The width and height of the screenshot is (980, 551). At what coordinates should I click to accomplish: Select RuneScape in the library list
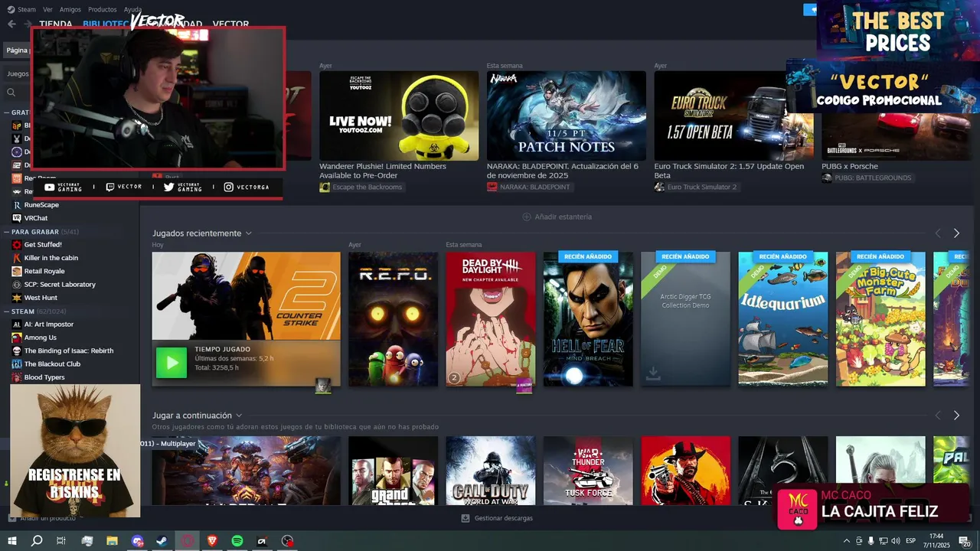tap(41, 205)
